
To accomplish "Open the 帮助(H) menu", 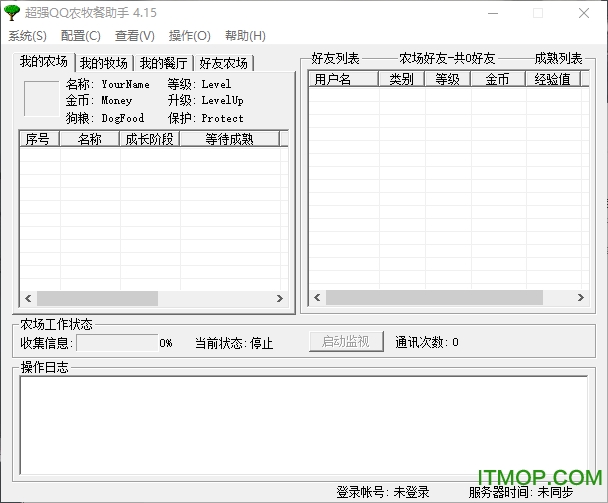I will click(x=245, y=36).
